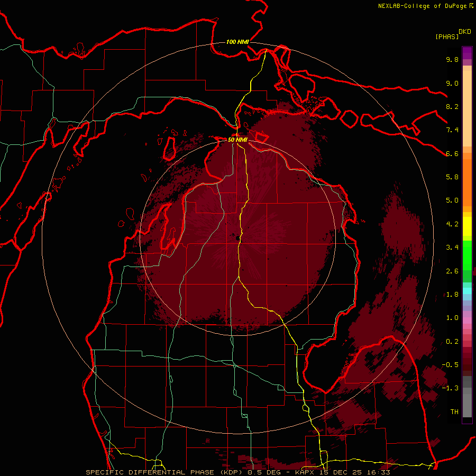Click the 1.0 scale value
The width and height of the screenshot is (476, 476).
[452, 318]
